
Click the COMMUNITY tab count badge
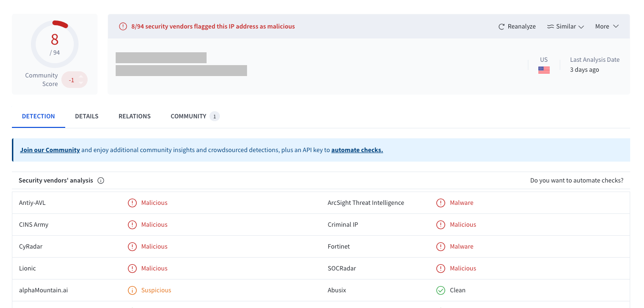tap(215, 116)
